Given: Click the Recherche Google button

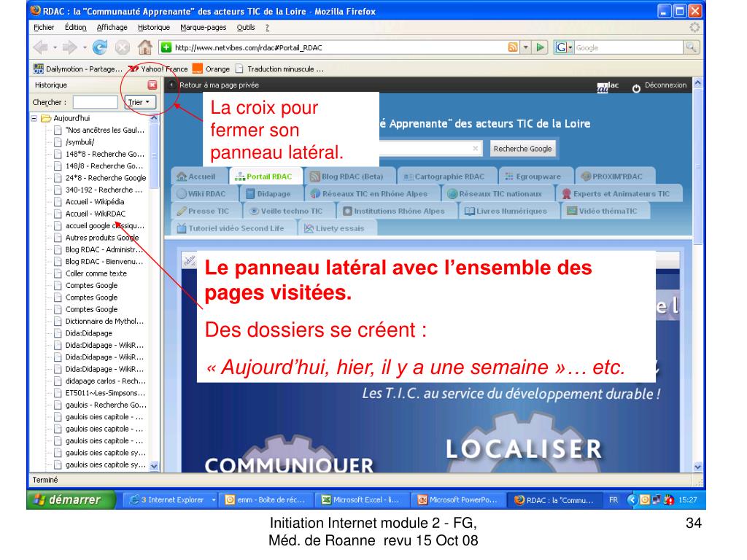Looking at the screenshot, I should (x=522, y=149).
